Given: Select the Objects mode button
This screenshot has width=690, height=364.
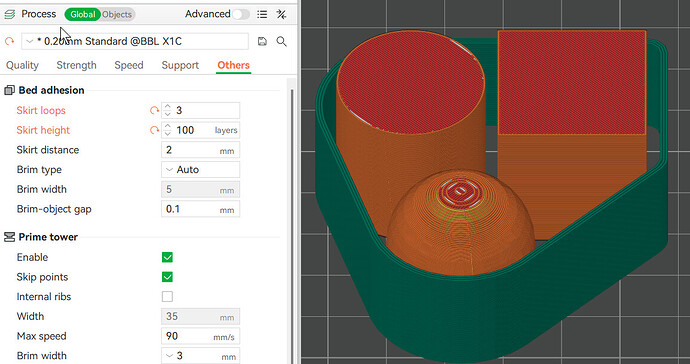Looking at the screenshot, I should (117, 14).
